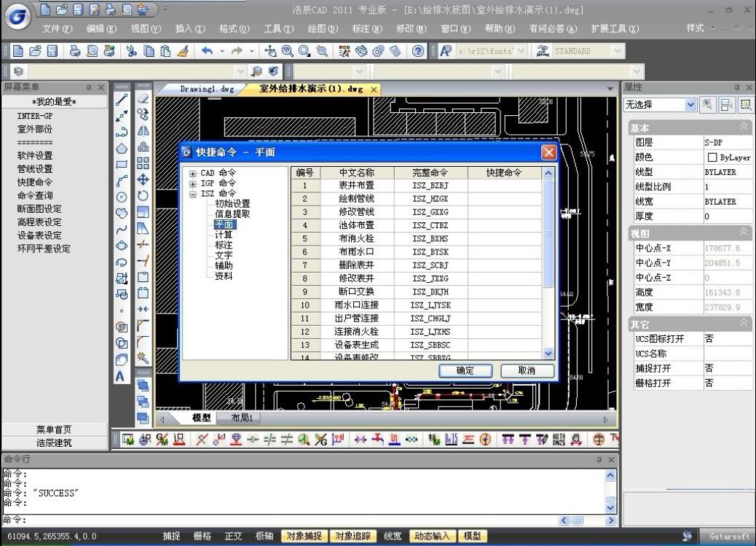Collapse the 视图 section in the properties panel
Image resolution: width=756 pixels, height=546 pixels.
pyautogui.click(x=744, y=233)
